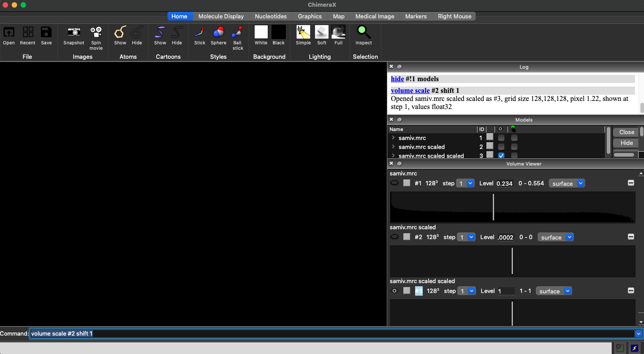This screenshot has width=644, height=354.
Task: Click the Level field of volume #1
Action: point(505,183)
